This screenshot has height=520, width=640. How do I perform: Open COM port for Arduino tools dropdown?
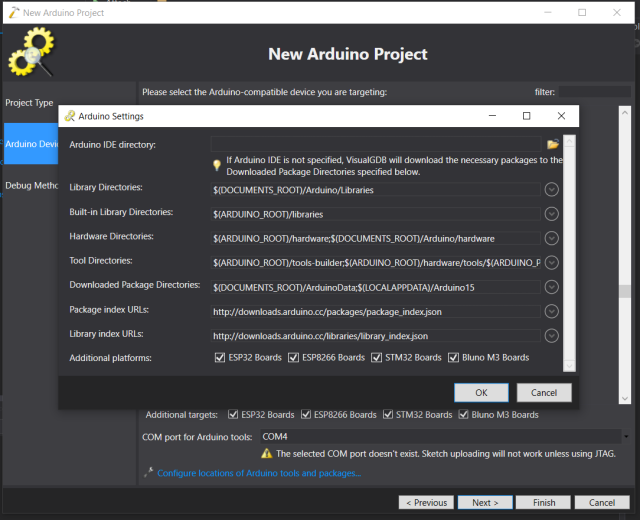click(x=626, y=437)
